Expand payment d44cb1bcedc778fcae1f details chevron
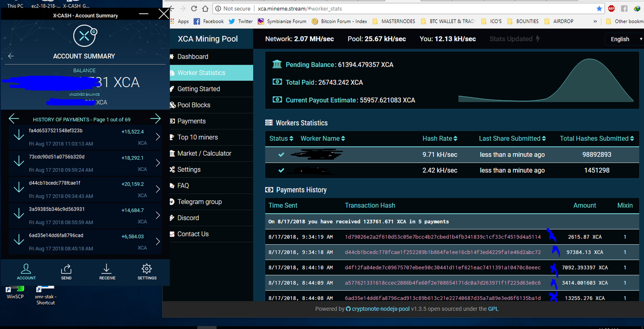Viewport: 644px width, 329px height. 157,189
